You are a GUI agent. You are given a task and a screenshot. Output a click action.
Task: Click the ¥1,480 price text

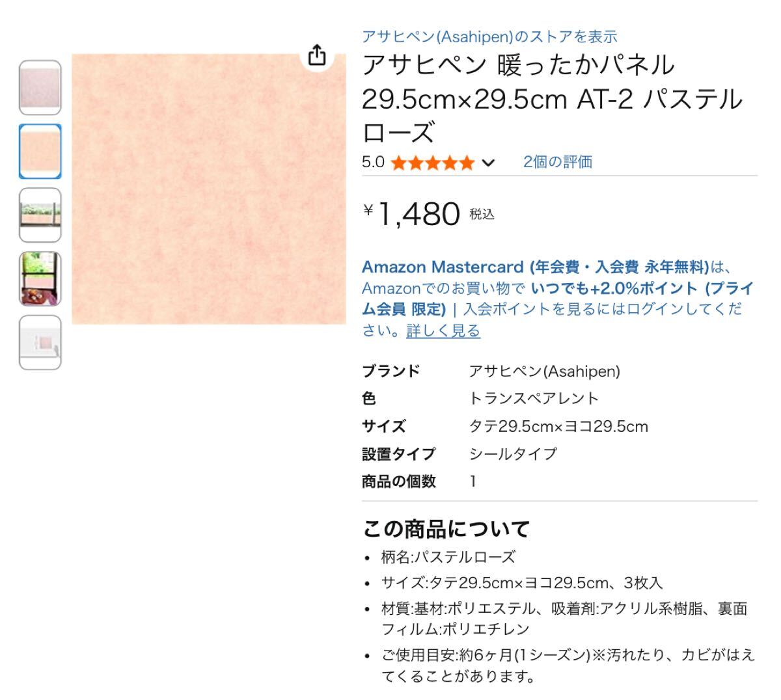pyautogui.click(x=411, y=213)
